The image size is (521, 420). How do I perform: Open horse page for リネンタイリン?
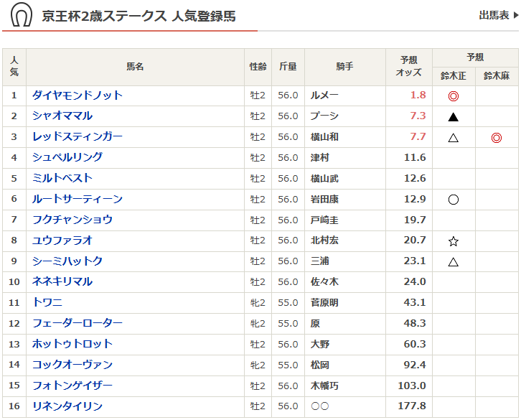pyautogui.click(x=67, y=406)
